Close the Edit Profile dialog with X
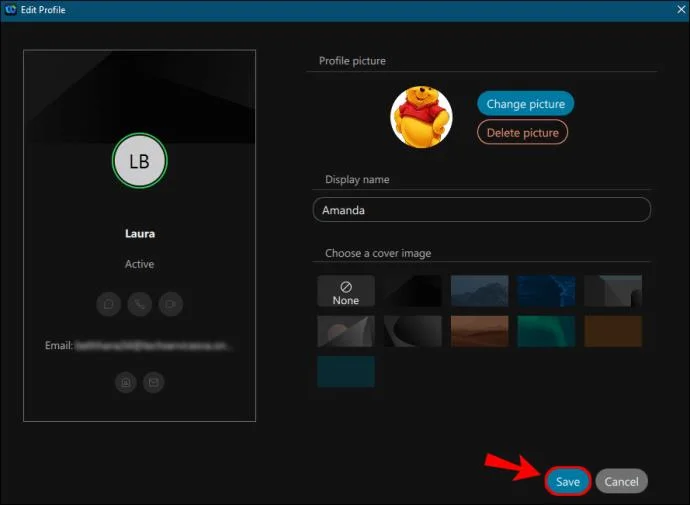Viewport: 690px width, 505px height. (x=681, y=9)
